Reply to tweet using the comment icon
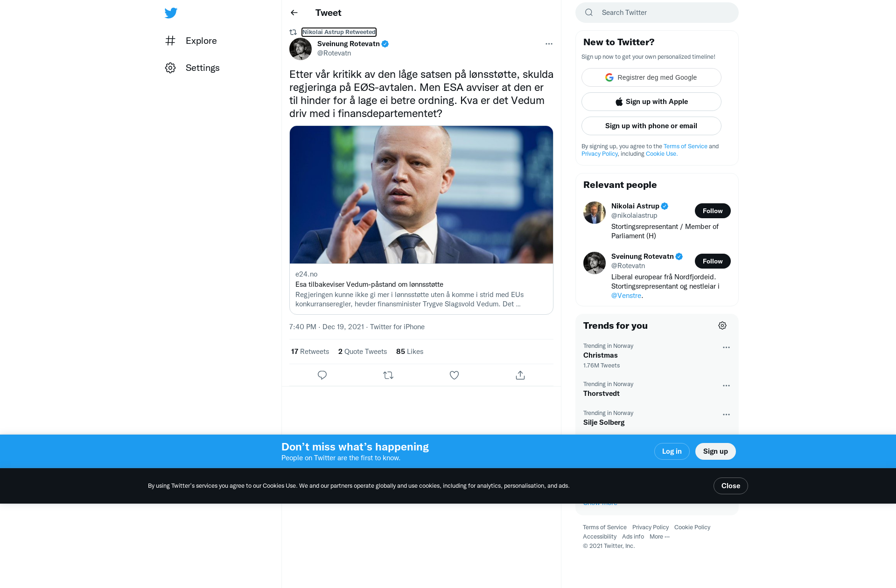Image resolution: width=896 pixels, height=588 pixels. [x=322, y=375]
